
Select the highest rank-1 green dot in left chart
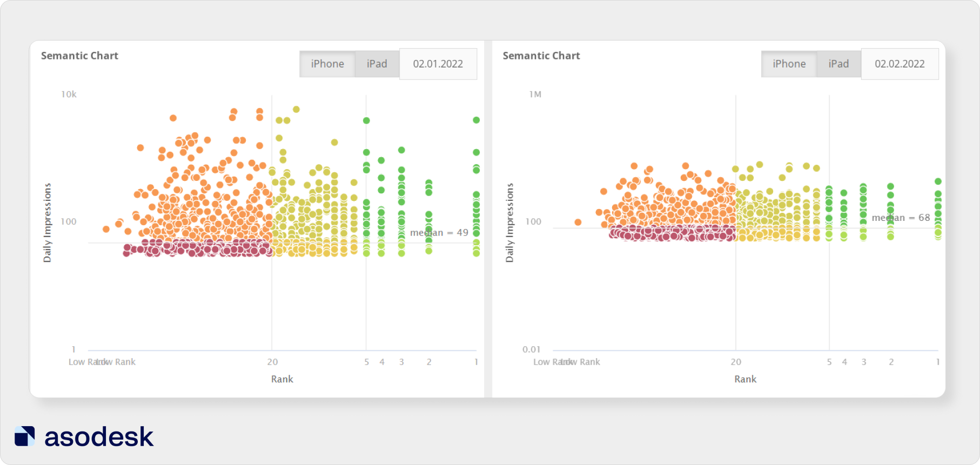[x=476, y=120]
